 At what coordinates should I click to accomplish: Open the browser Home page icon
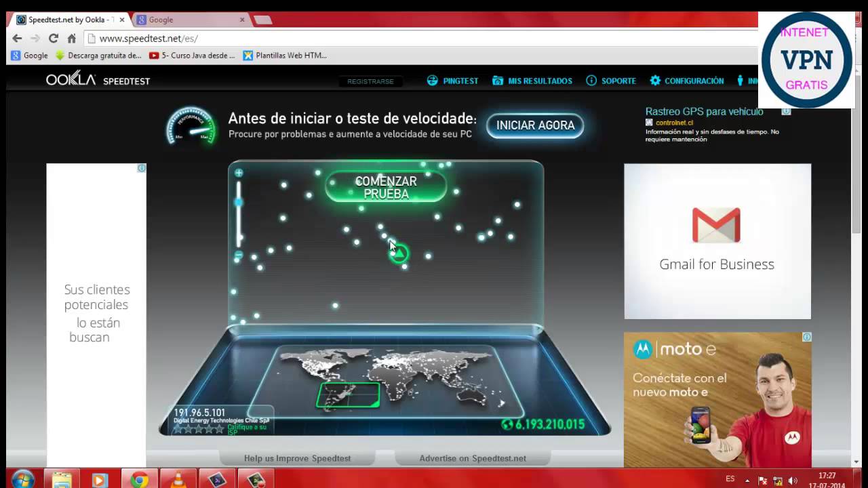(x=72, y=39)
